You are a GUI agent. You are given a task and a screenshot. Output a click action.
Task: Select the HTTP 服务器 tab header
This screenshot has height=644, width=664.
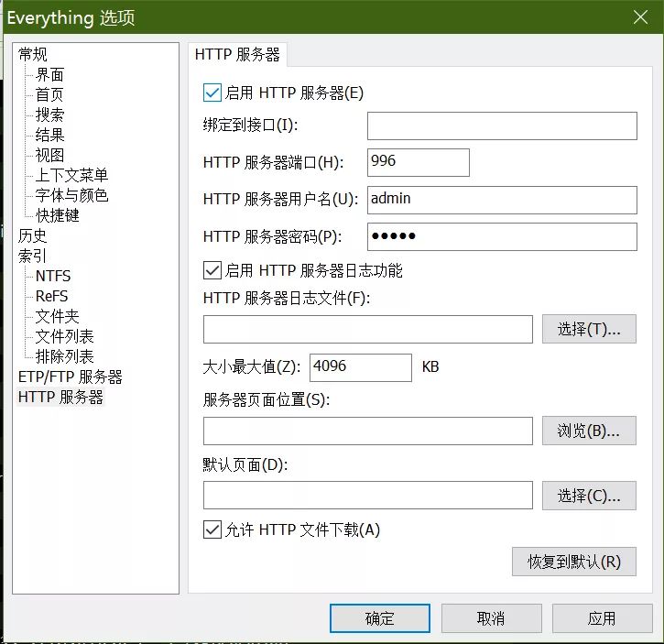237,55
